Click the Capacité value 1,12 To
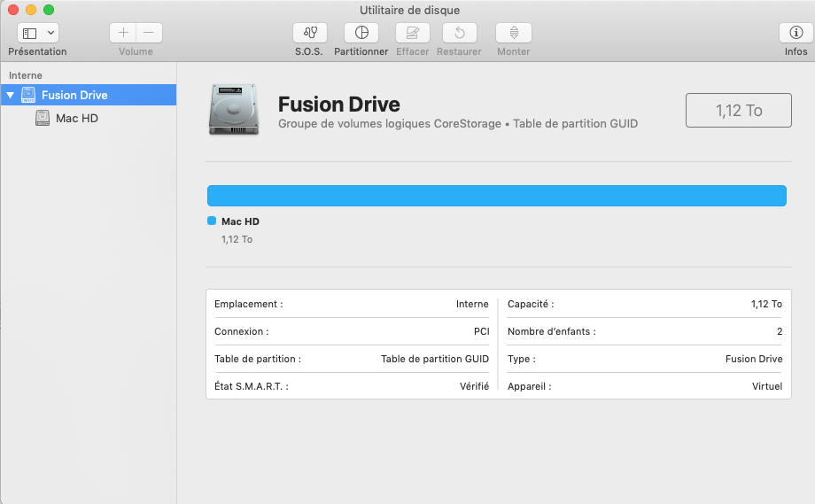 (766, 304)
